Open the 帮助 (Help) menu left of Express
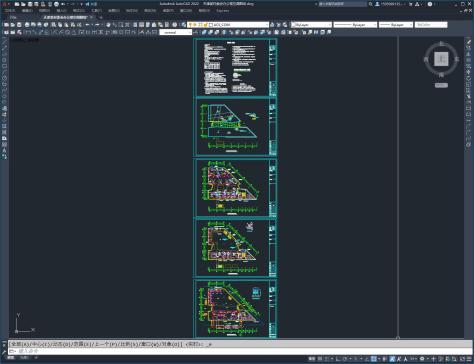Screen dimensions: 474x364 [x=204, y=11]
